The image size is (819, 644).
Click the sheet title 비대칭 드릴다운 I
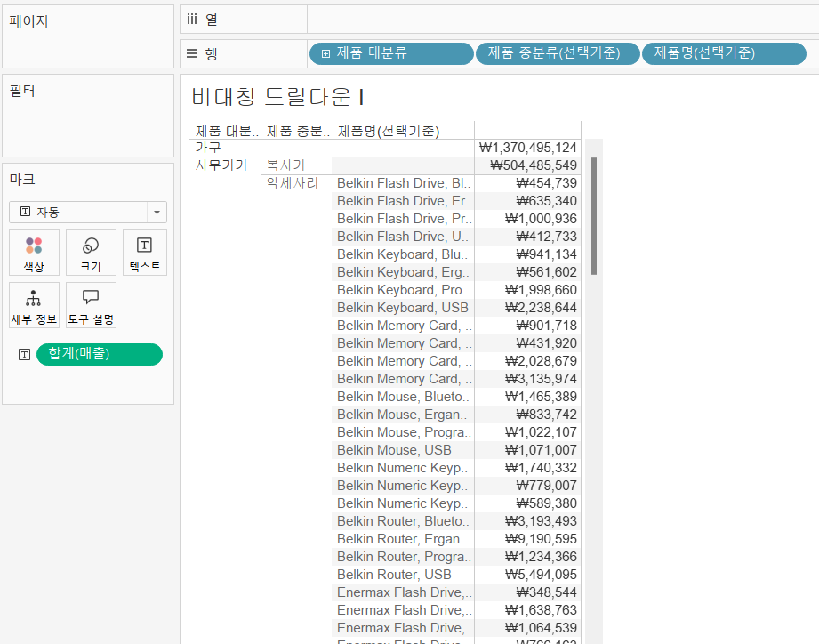point(277,97)
